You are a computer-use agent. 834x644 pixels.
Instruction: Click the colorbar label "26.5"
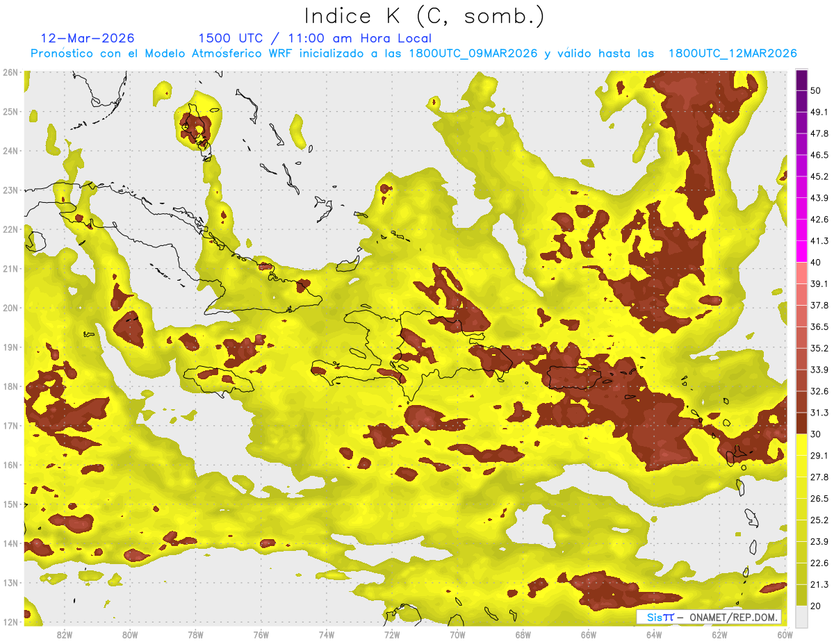[x=819, y=498]
